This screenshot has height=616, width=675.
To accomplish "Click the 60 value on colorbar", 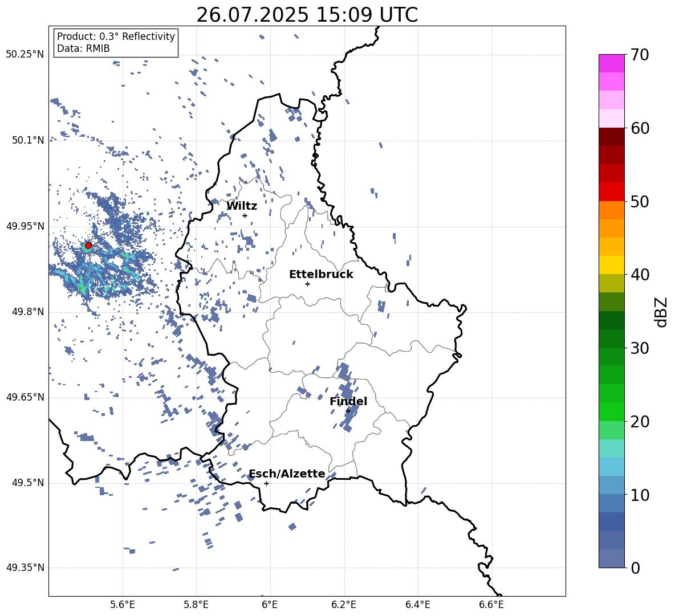I will pos(640,128).
